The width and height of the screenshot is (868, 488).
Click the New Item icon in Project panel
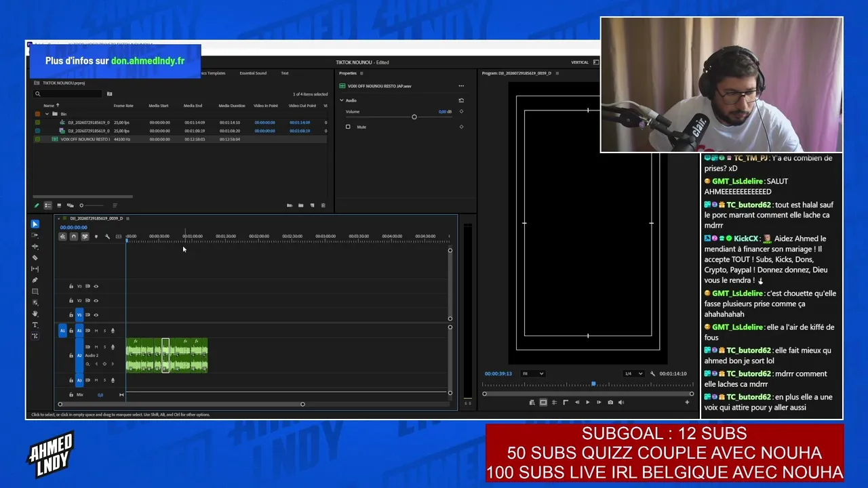(x=312, y=205)
